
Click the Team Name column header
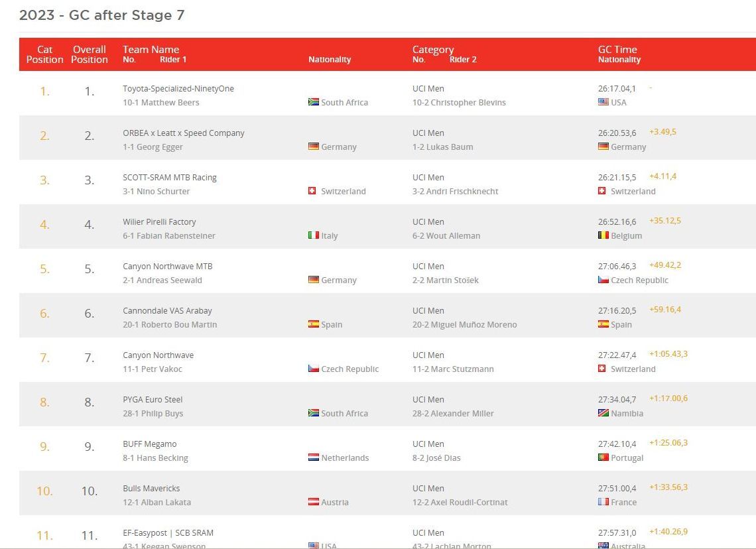(x=151, y=50)
